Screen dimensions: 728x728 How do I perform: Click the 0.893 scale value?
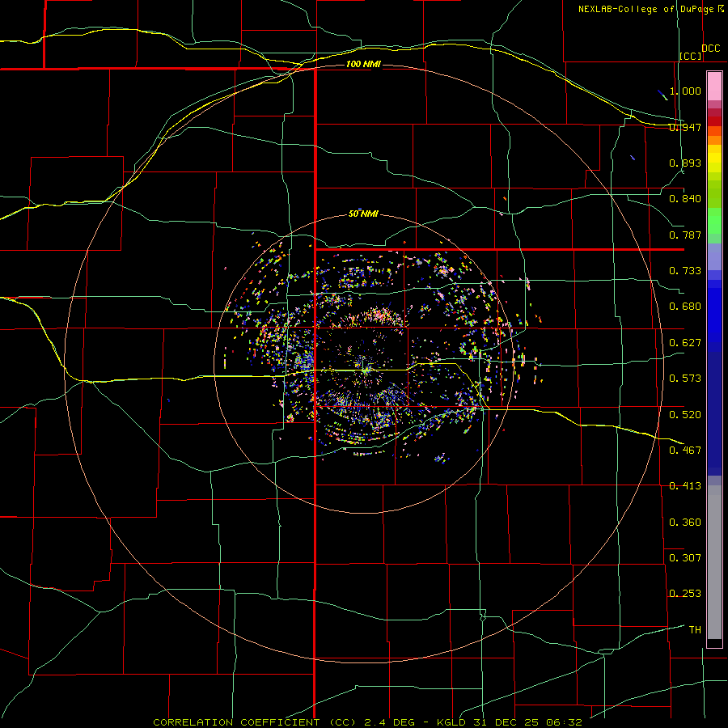pos(685,163)
